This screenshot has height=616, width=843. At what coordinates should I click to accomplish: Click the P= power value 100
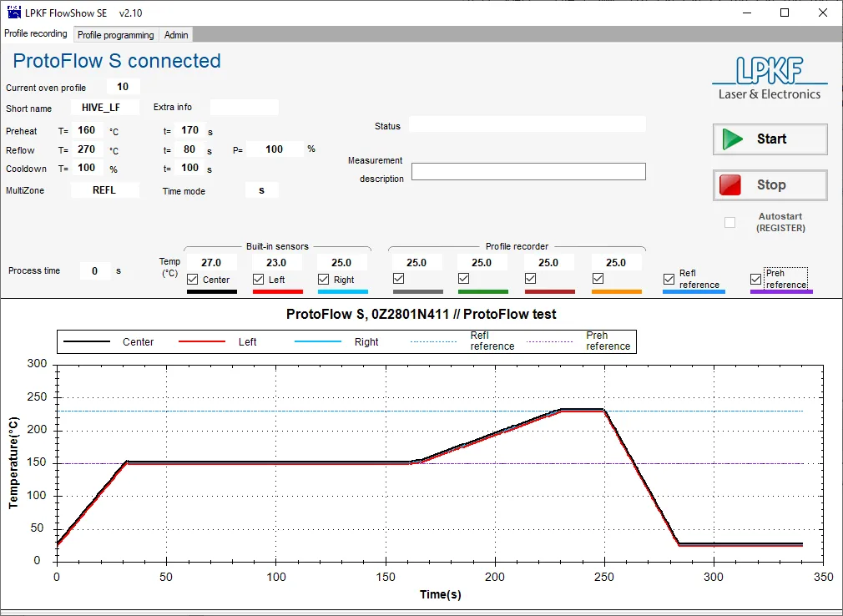point(275,149)
